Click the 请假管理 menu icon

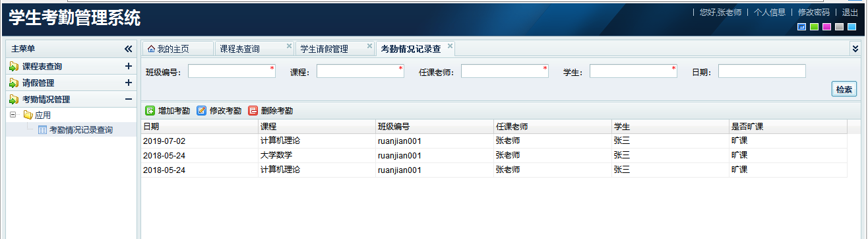tap(14, 83)
